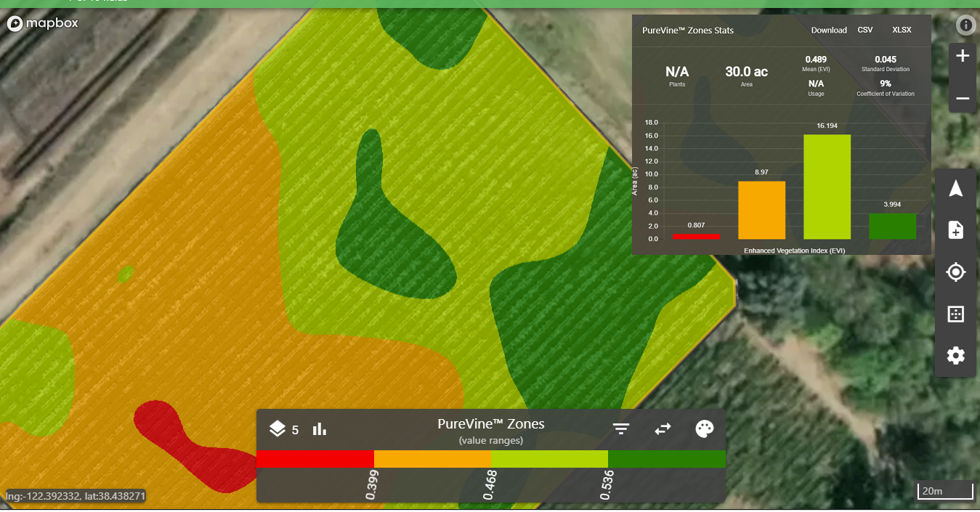
Task: Click the navigation arrow icon
Action: coord(956,189)
